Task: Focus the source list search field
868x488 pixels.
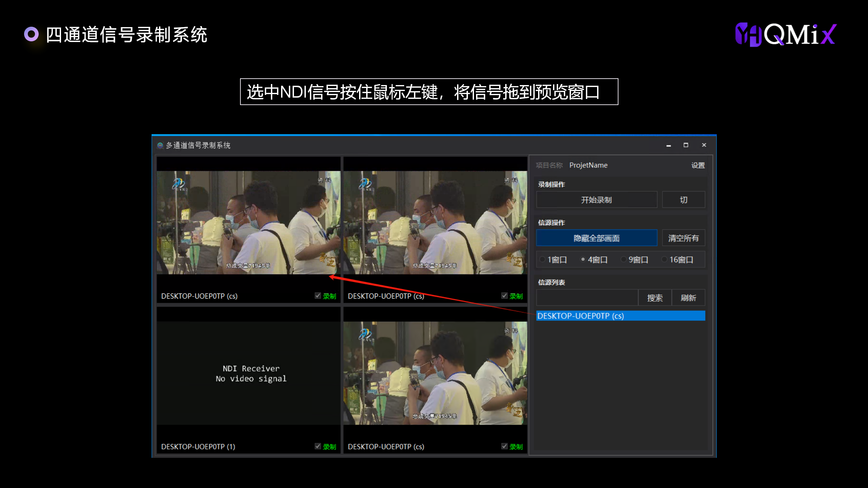Action: [587, 298]
